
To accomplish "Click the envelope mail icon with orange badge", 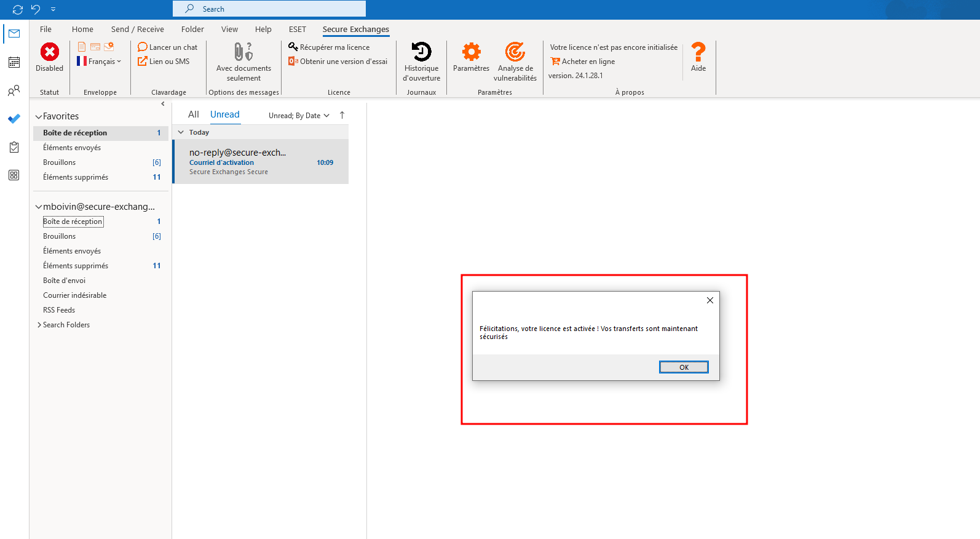I will coord(109,47).
